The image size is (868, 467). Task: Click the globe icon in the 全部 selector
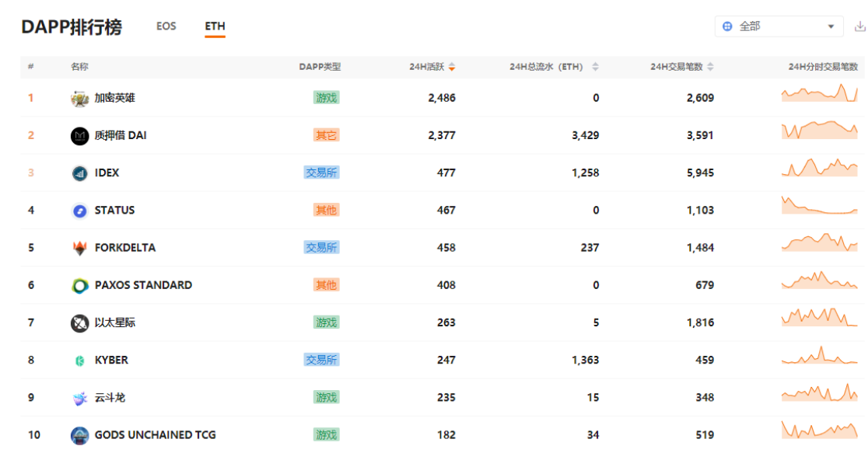(727, 26)
